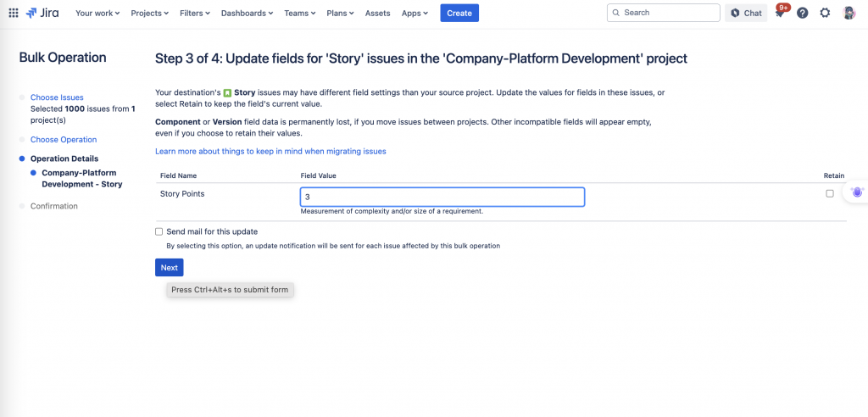
Task: Click the purple assistant icon at right edge
Action: [x=857, y=192]
